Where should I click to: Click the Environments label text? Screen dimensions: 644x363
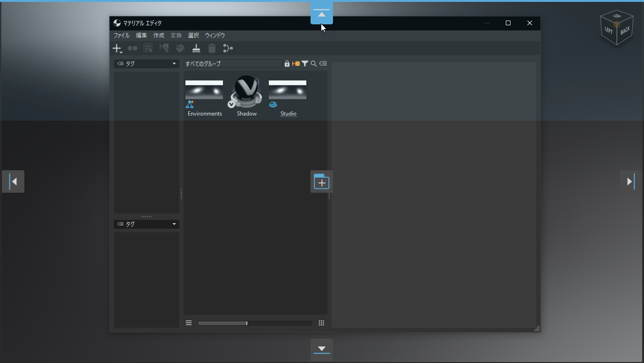(205, 114)
